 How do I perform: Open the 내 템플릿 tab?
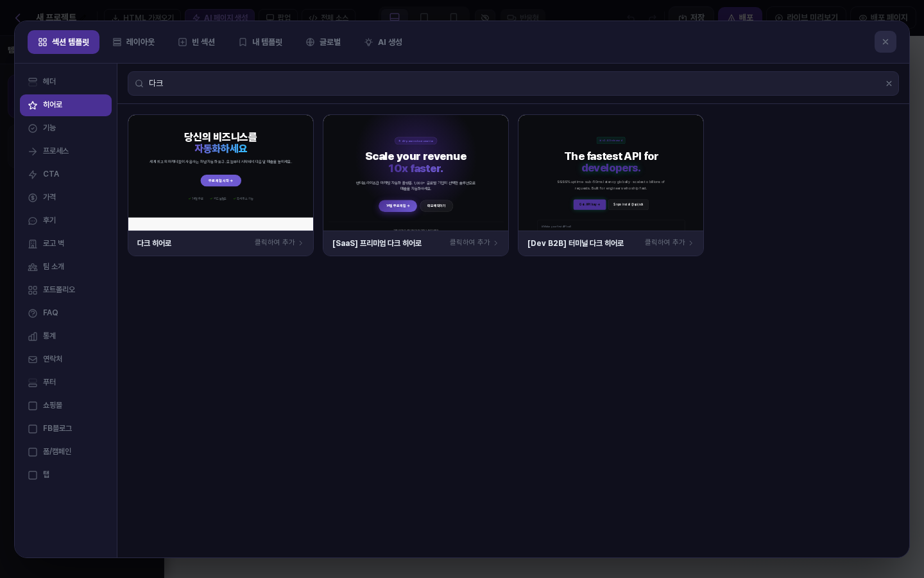coord(261,42)
